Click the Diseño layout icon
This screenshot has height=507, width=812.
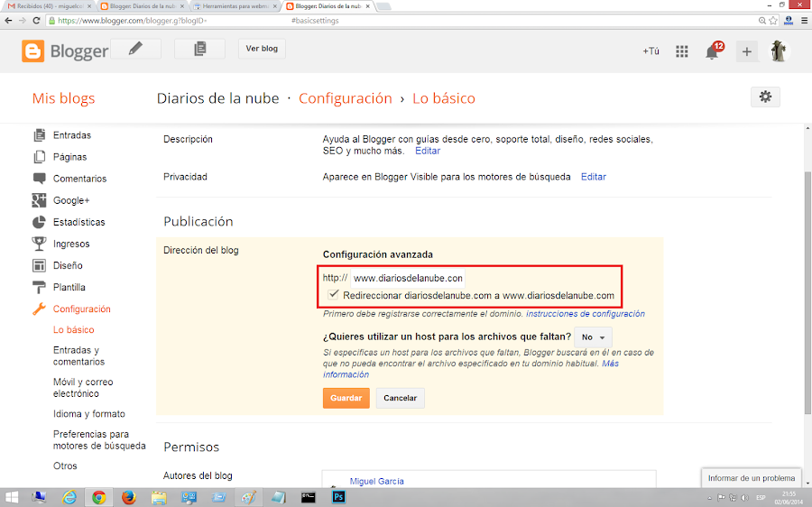coord(39,265)
